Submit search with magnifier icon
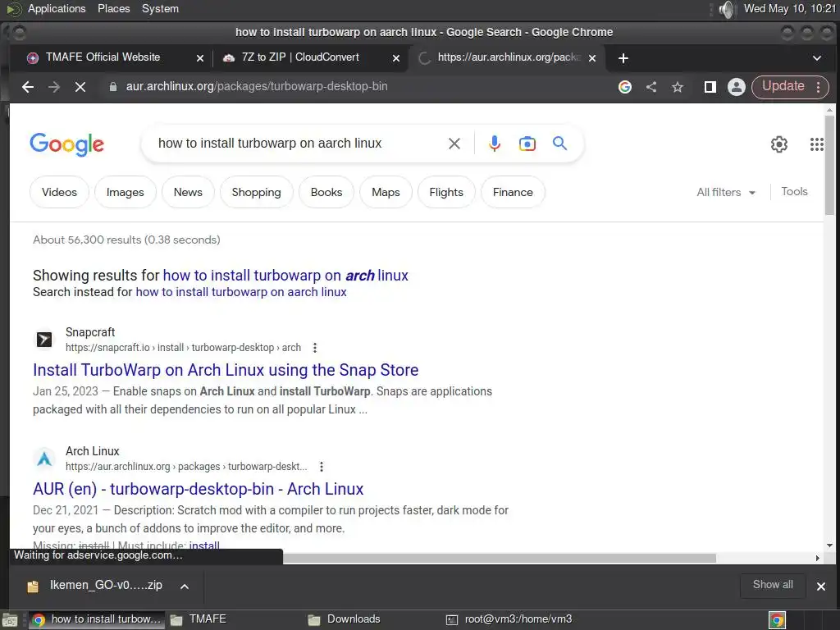 pyautogui.click(x=559, y=144)
